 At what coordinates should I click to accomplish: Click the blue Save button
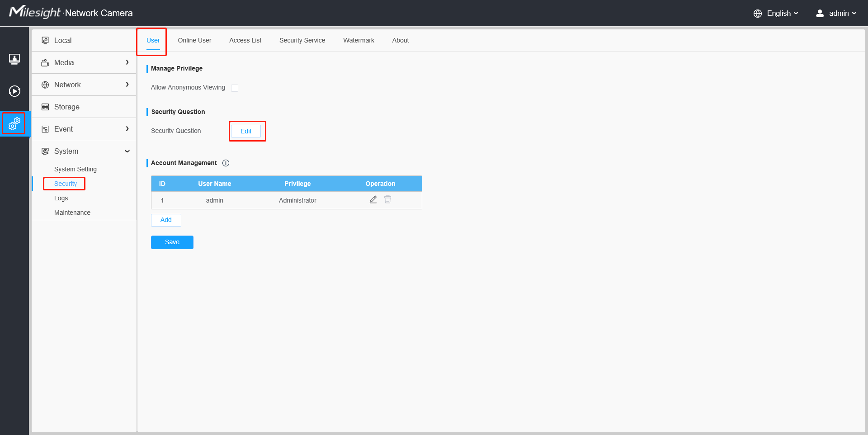[x=172, y=242]
